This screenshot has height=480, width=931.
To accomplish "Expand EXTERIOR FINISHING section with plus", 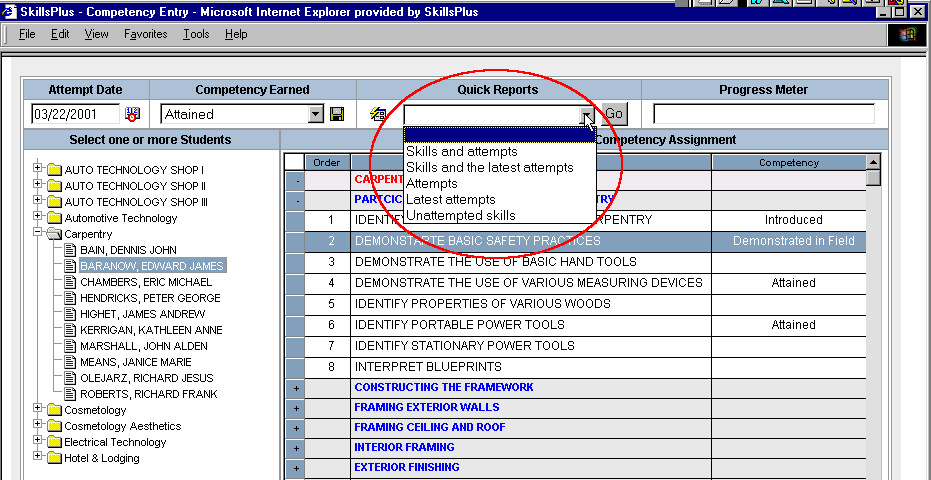I will [295, 469].
